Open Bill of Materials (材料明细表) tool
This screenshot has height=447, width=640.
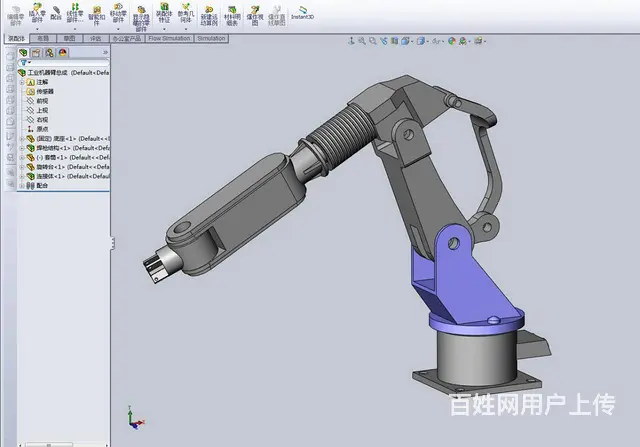[232, 16]
